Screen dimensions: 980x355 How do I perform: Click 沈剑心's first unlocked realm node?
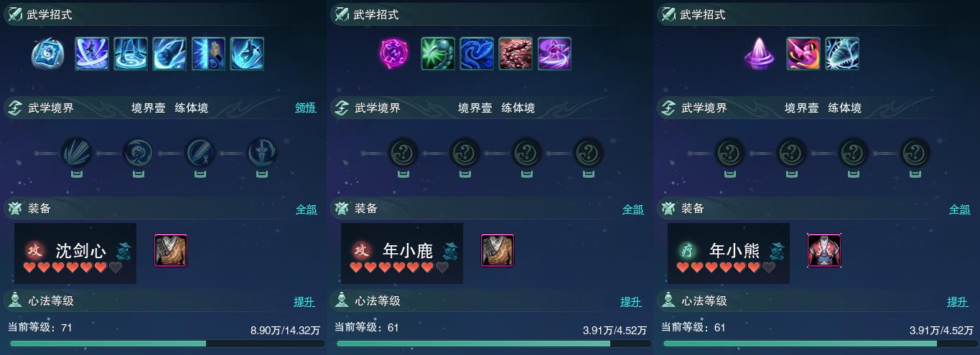pos(76,153)
